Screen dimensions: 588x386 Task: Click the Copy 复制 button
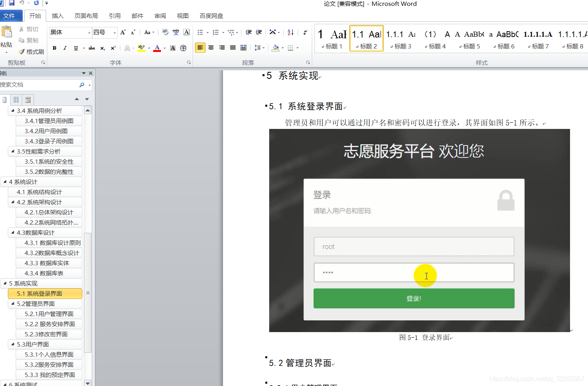point(29,40)
